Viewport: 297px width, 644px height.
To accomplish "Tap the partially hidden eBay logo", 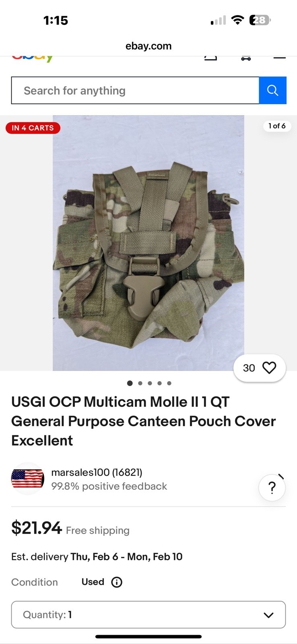I will 32,58.
